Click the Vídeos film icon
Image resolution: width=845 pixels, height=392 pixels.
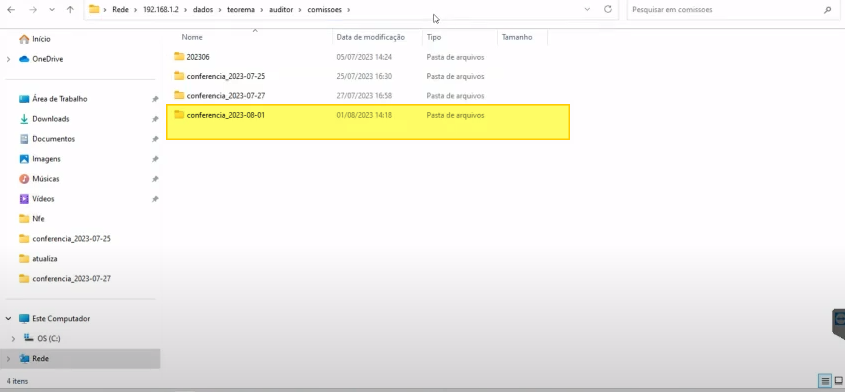pyautogui.click(x=24, y=198)
